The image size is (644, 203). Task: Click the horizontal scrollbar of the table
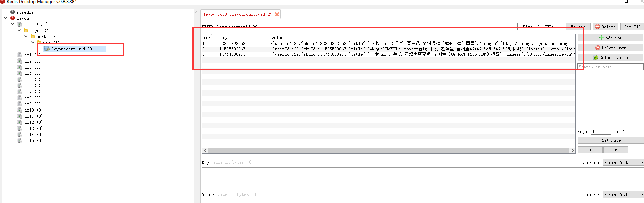coord(388,150)
